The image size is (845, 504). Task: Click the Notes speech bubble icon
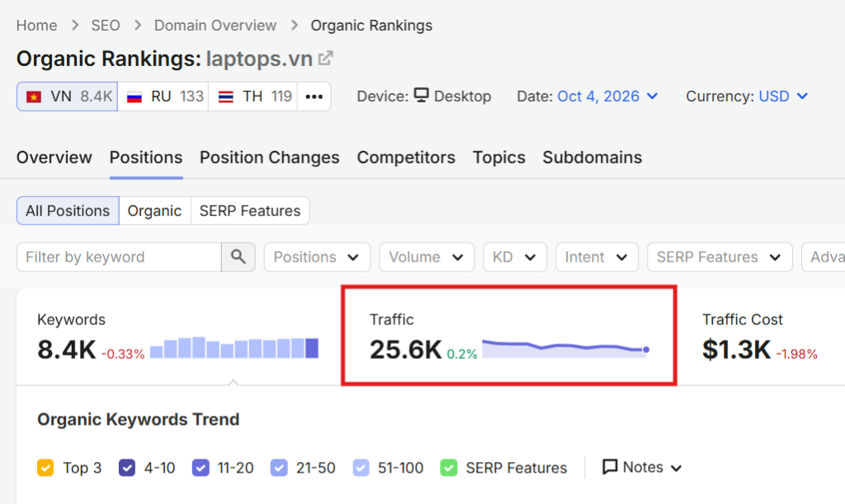tap(610, 467)
